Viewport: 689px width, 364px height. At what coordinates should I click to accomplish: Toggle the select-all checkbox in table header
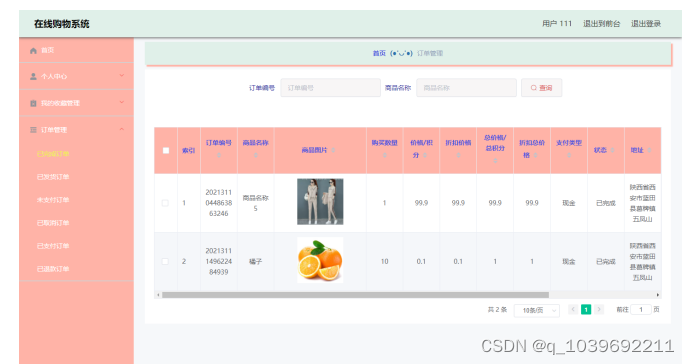166,150
